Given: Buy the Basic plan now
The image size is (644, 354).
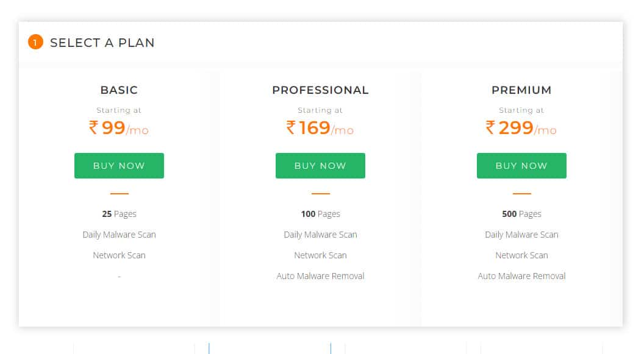Looking at the screenshot, I should pyautogui.click(x=119, y=166).
